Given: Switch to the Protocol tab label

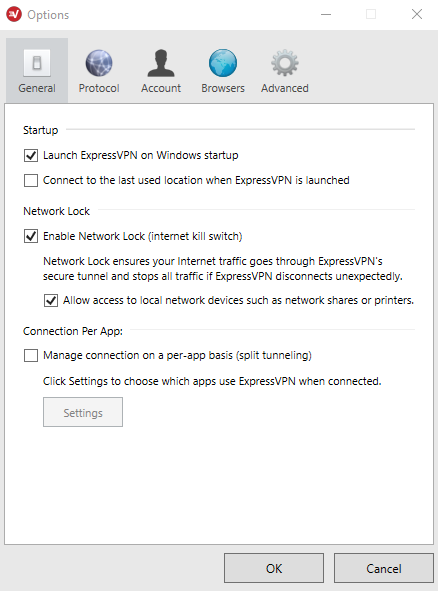Looking at the screenshot, I should 99,88.
